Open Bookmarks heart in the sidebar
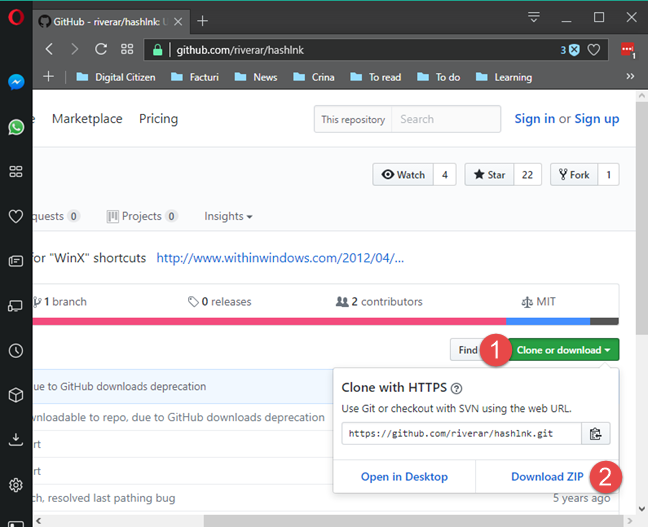648x527 pixels. (x=16, y=216)
